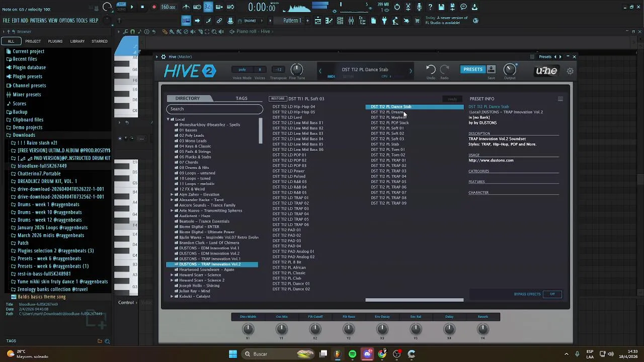Open Hive preset info hamburger menu
This screenshot has height=362, width=644.
pyautogui.click(x=560, y=99)
